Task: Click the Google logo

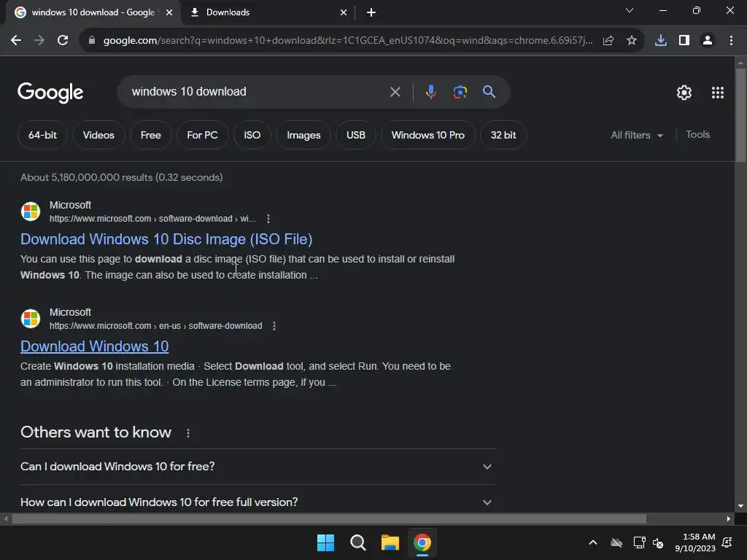Action: point(50,93)
